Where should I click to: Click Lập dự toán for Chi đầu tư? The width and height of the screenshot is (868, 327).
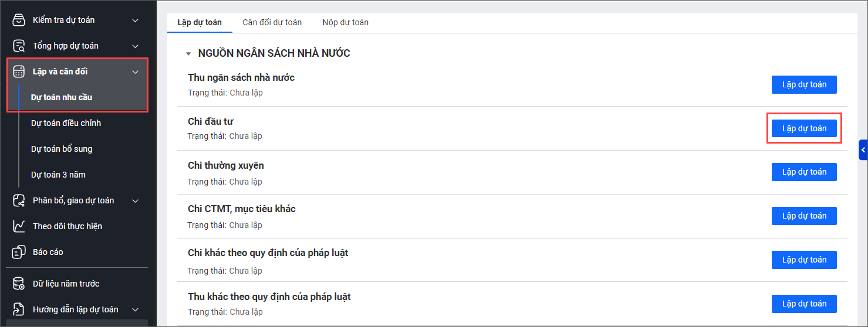click(x=803, y=128)
